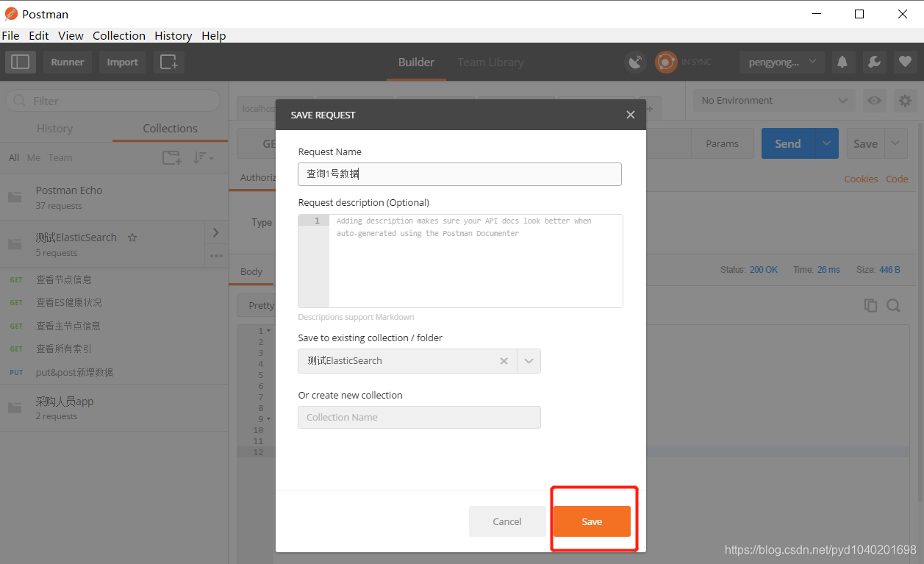Open the Code link
This screenshot has height=564, width=924.
897,179
